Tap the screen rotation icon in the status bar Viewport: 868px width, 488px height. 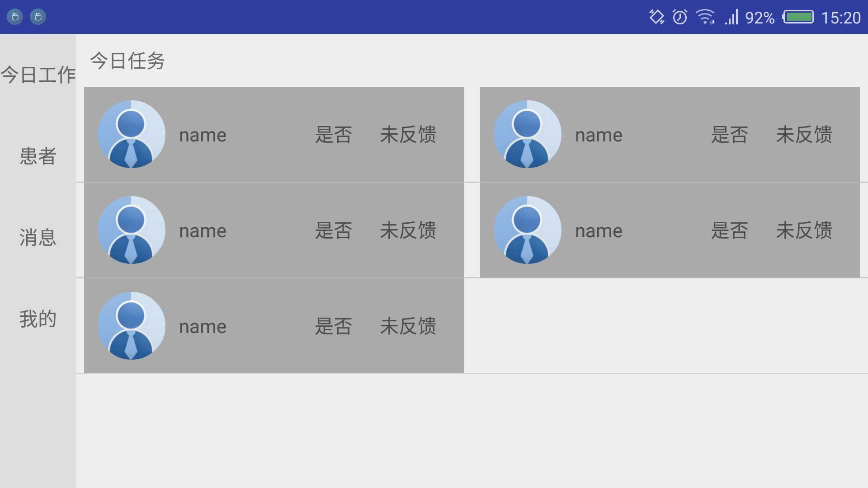pyautogui.click(x=655, y=16)
